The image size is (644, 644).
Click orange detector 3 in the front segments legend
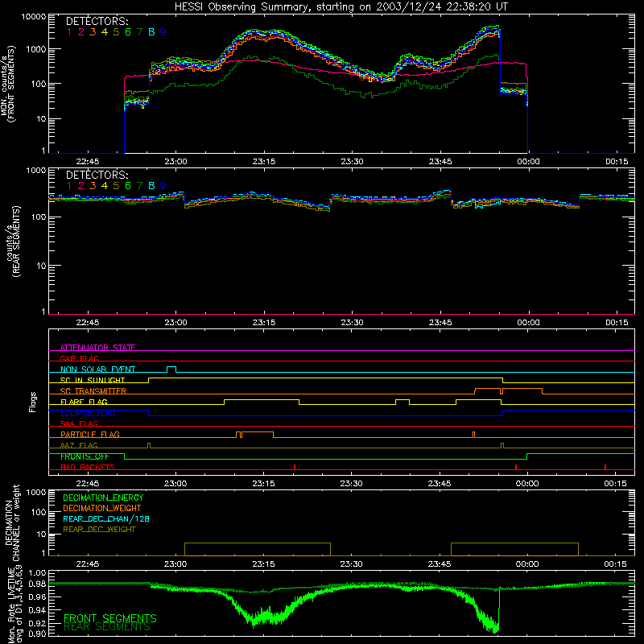[93, 32]
